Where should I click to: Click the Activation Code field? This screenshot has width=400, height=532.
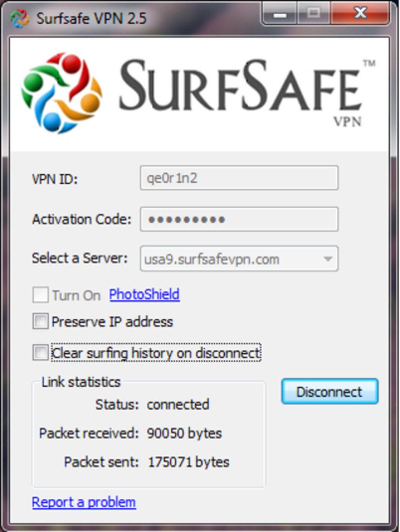(x=239, y=219)
